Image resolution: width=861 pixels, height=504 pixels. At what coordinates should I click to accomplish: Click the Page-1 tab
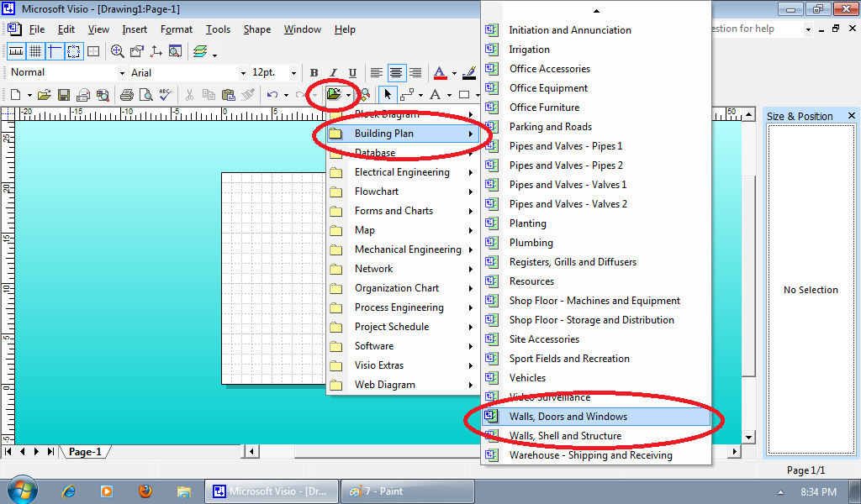coord(85,452)
